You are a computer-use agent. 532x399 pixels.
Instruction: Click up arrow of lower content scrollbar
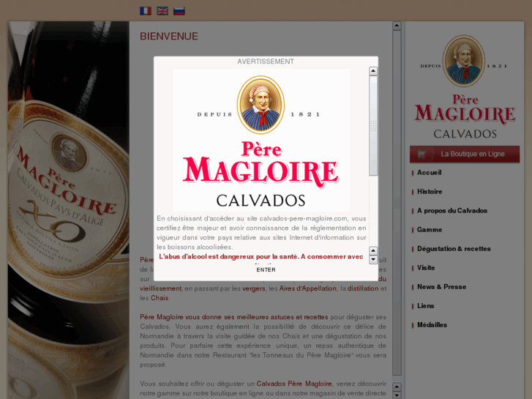point(397,387)
